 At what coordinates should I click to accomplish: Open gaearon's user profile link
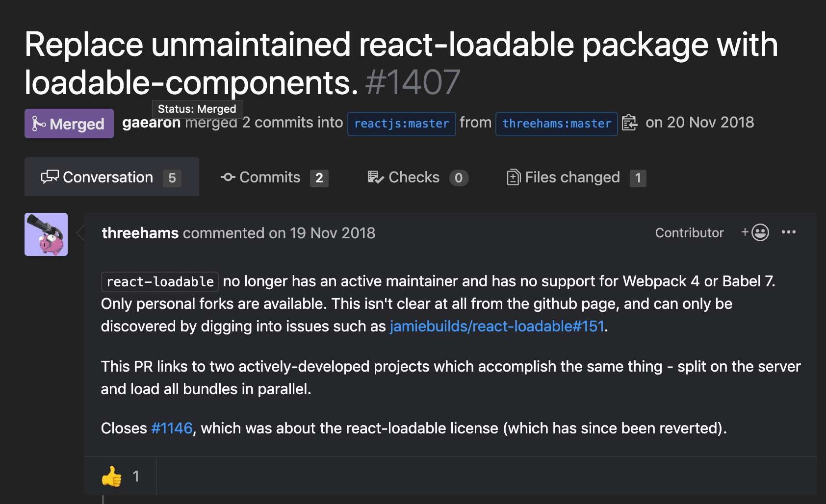[151, 123]
